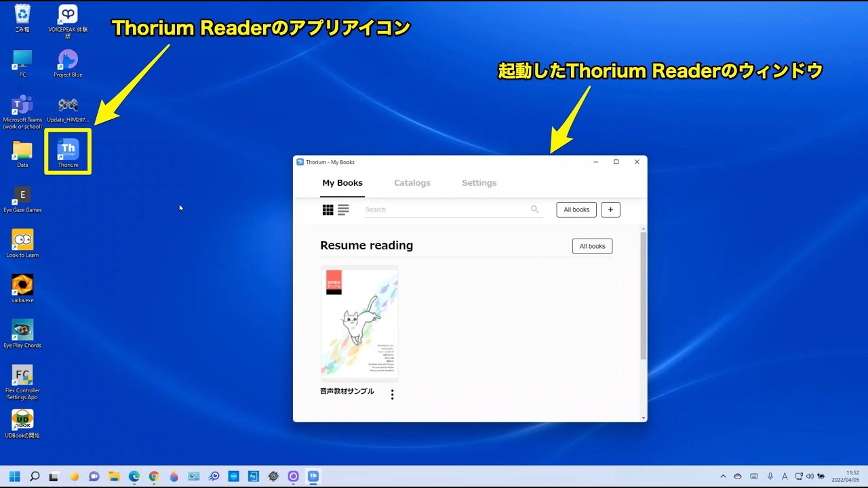The image size is (868, 488).
Task: Select the Microsoft Teams desktop icon
Action: 22,112
